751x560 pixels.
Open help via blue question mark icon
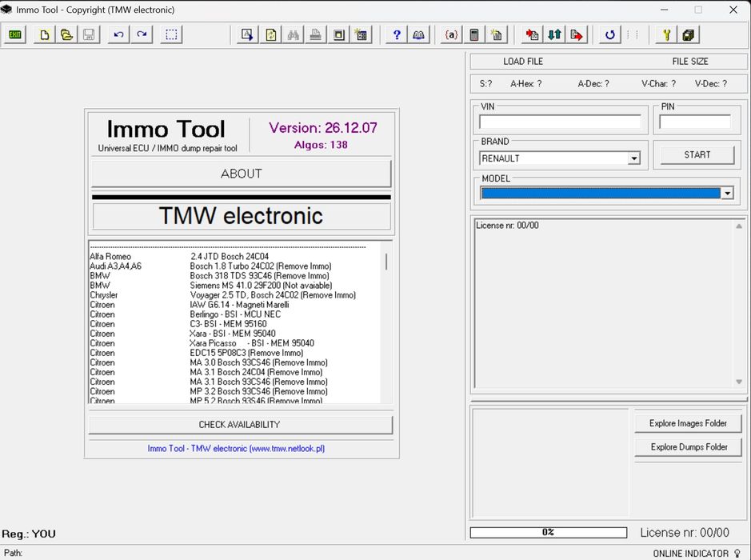[x=397, y=34]
